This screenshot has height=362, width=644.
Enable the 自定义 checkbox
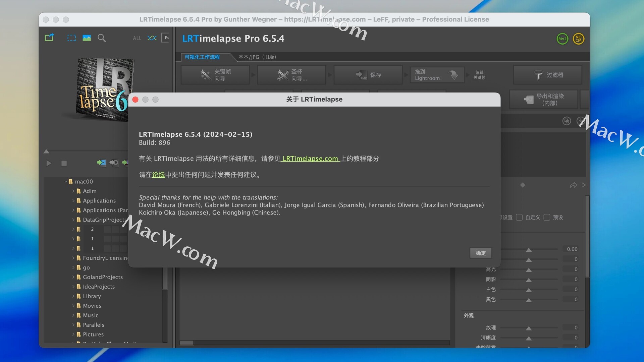[x=519, y=217]
